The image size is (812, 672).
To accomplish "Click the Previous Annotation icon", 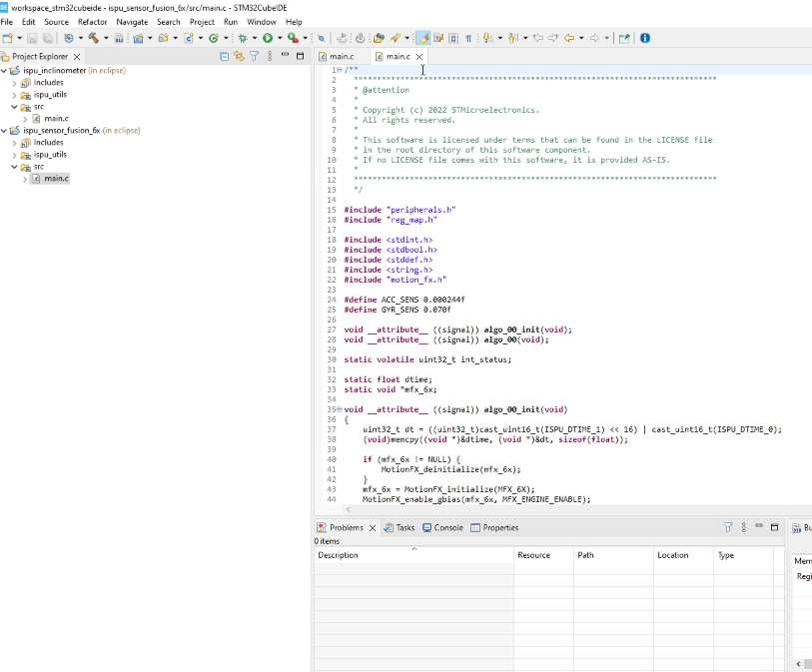I will pos(512,38).
